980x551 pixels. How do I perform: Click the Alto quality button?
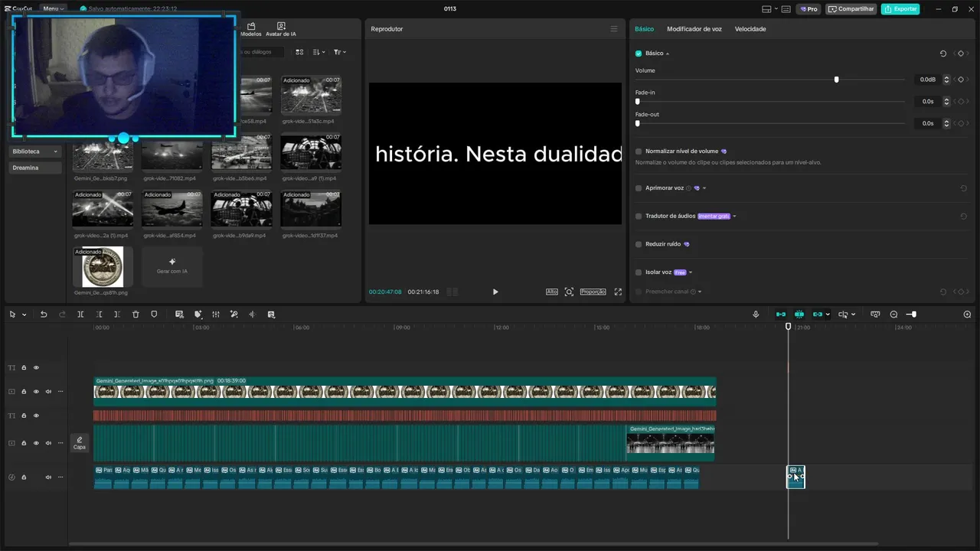pyautogui.click(x=552, y=292)
